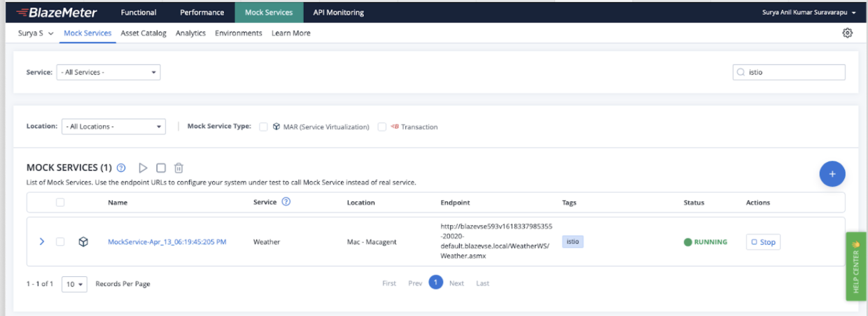Go to the Prev page
868x316 pixels.
click(415, 283)
